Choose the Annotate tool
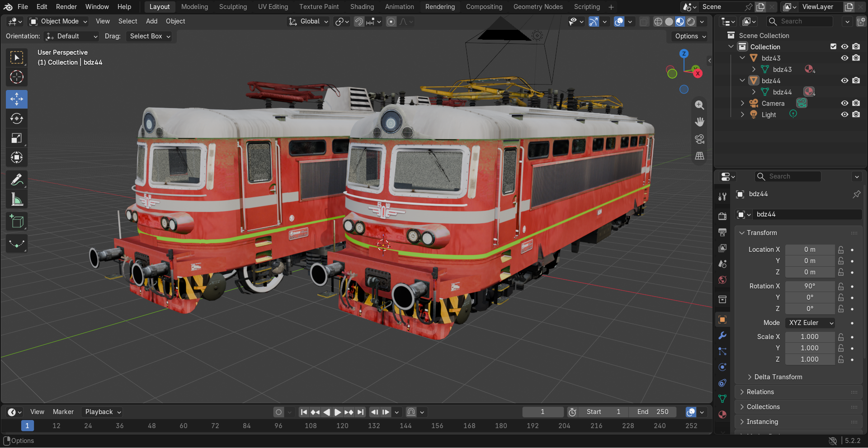 click(x=17, y=180)
